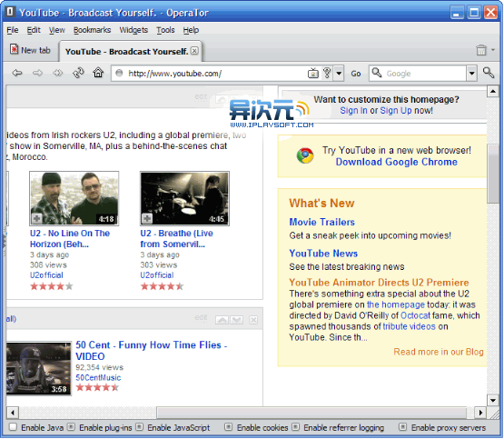Click the Sign In link
Viewport: 504px width, 439px height.
[x=353, y=110]
